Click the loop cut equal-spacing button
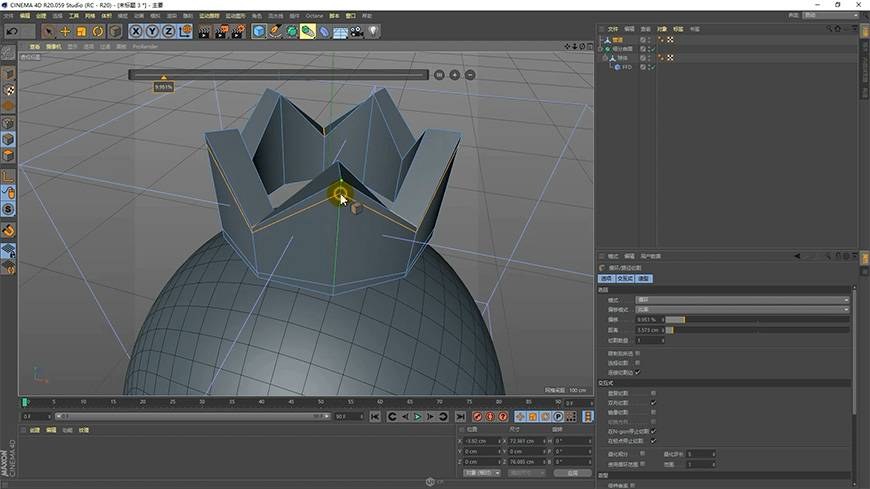Image resolution: width=870 pixels, height=489 pixels. click(439, 75)
